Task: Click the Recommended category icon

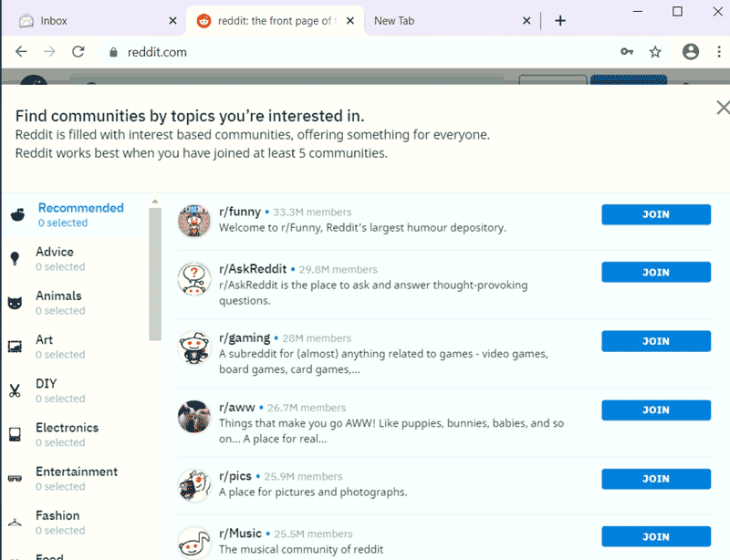Action: (17, 214)
